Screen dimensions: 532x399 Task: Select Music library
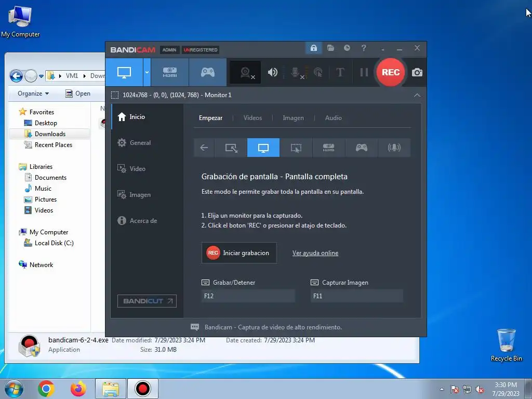43,188
